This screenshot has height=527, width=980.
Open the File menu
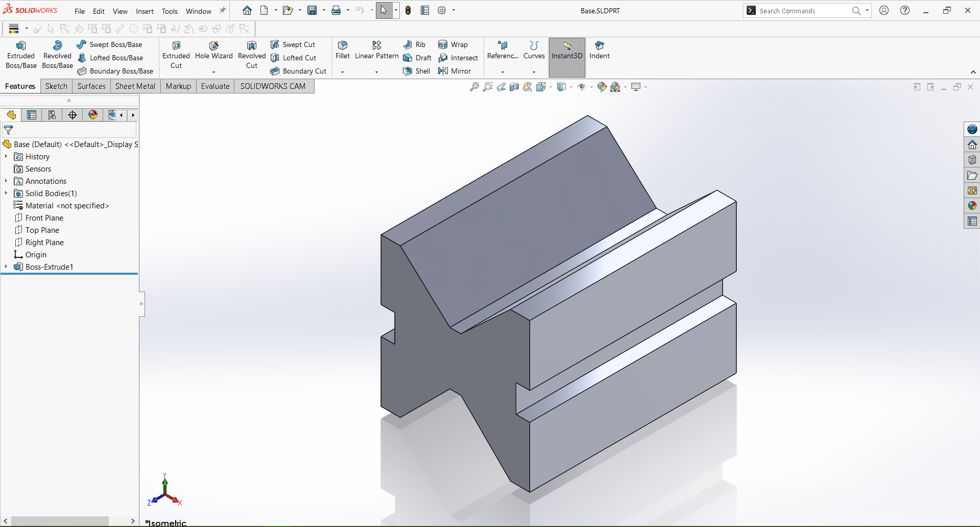click(x=80, y=11)
